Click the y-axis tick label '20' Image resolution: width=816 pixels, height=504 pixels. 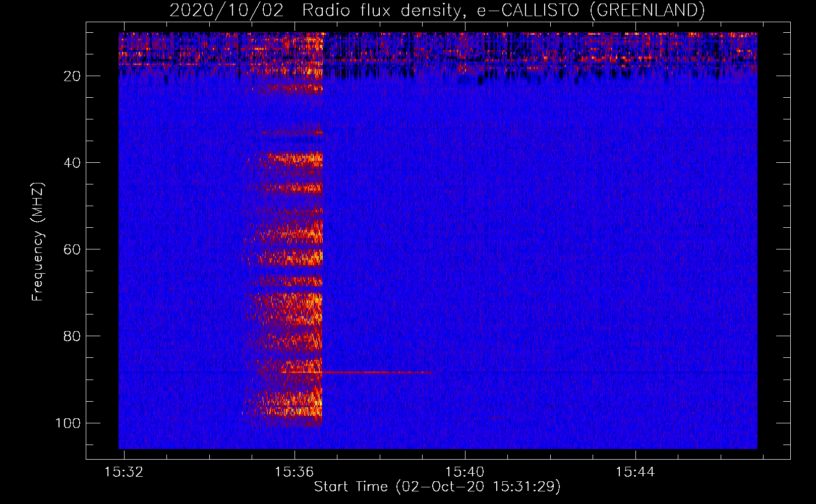73,76
